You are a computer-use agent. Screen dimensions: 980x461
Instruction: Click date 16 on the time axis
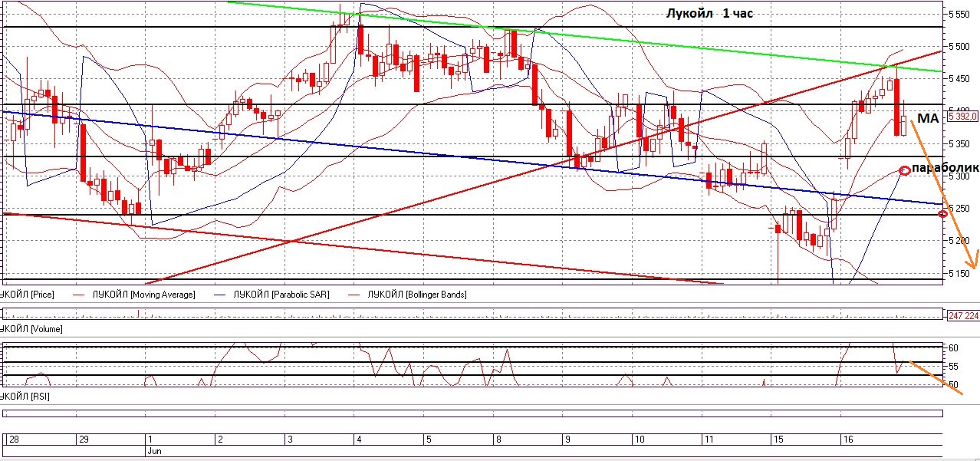point(847,440)
